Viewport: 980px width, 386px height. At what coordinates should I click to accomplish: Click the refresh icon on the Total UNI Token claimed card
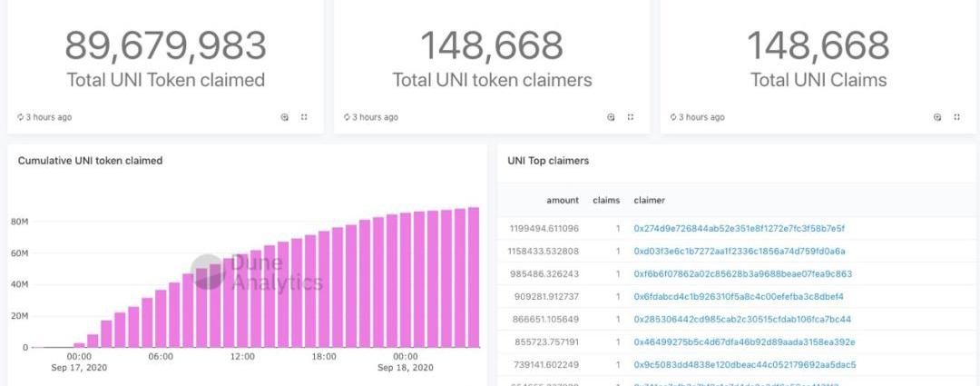pos(21,117)
